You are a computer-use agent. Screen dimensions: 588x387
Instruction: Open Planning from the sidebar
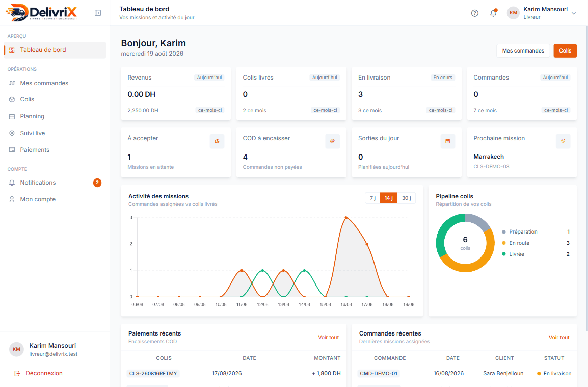[x=55, y=116]
